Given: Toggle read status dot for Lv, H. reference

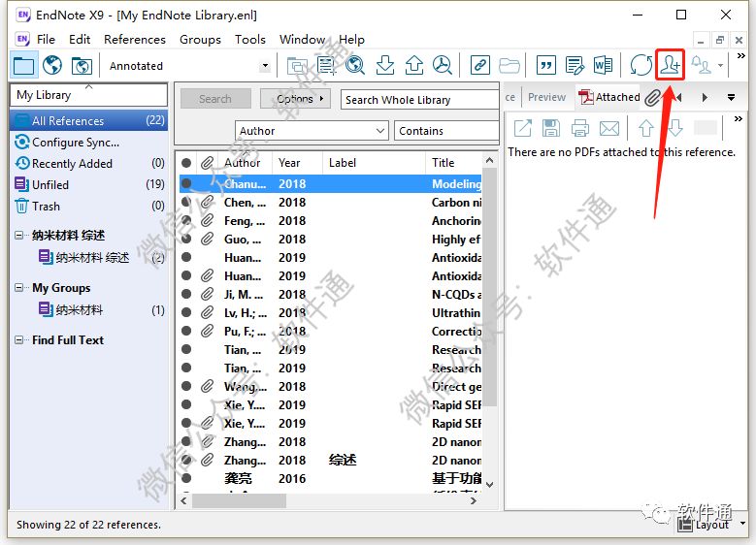Looking at the screenshot, I should pyautogui.click(x=186, y=312).
